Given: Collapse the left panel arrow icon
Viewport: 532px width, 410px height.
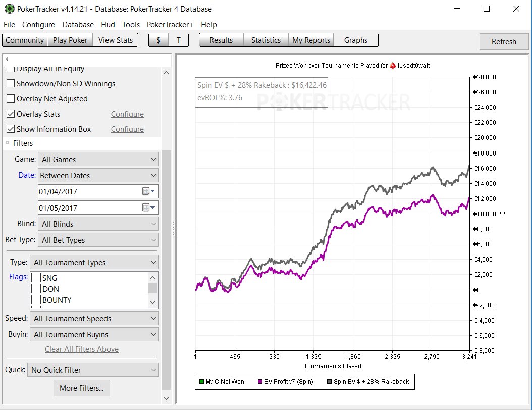Looking at the screenshot, I should tap(7, 59).
